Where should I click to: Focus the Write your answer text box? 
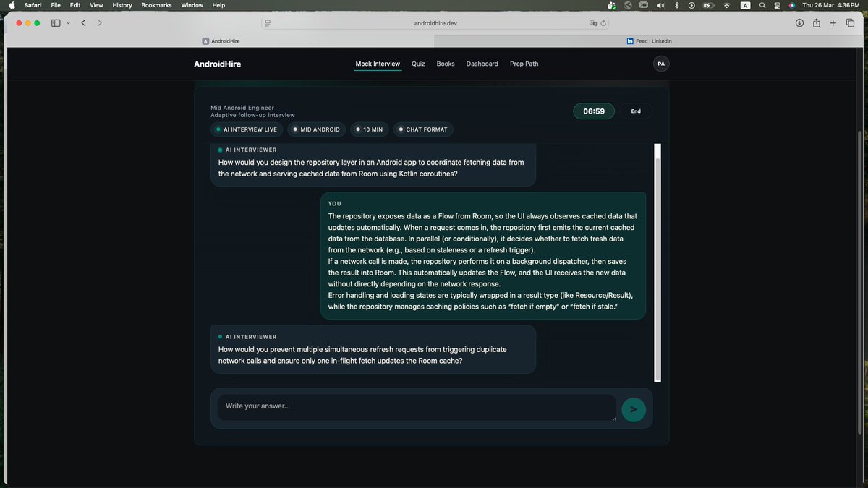[x=417, y=406]
